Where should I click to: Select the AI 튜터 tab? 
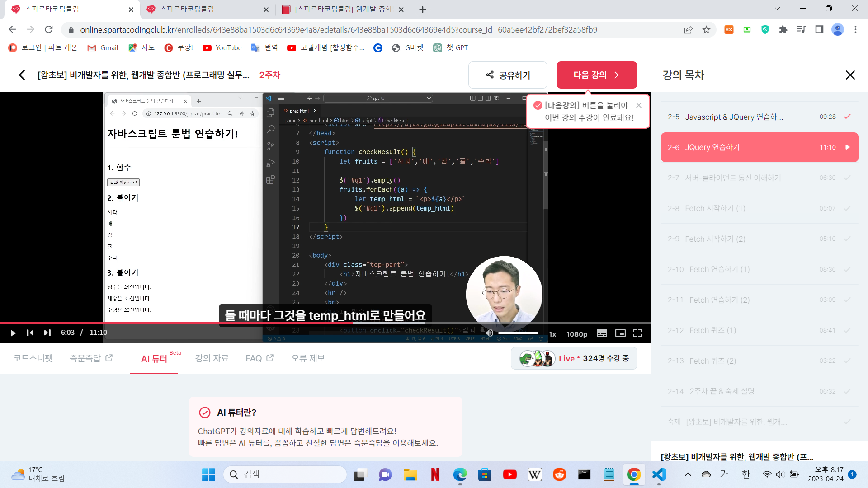click(154, 359)
